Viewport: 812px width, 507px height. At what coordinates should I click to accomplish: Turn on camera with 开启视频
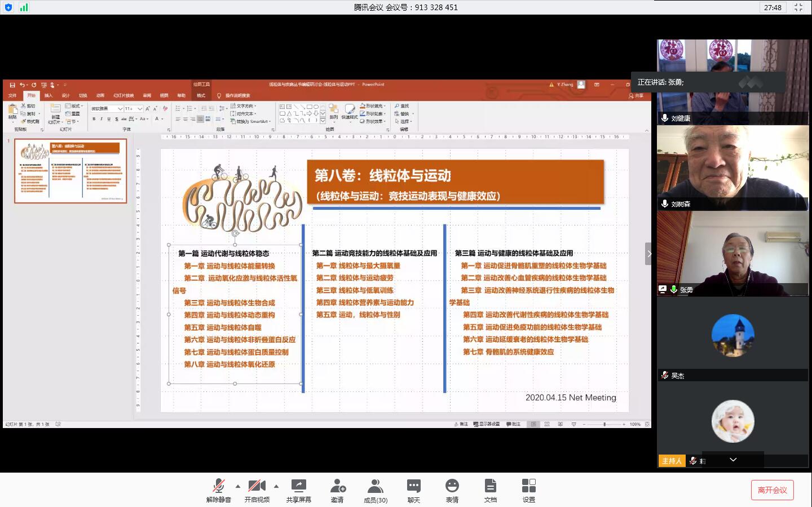click(x=257, y=490)
